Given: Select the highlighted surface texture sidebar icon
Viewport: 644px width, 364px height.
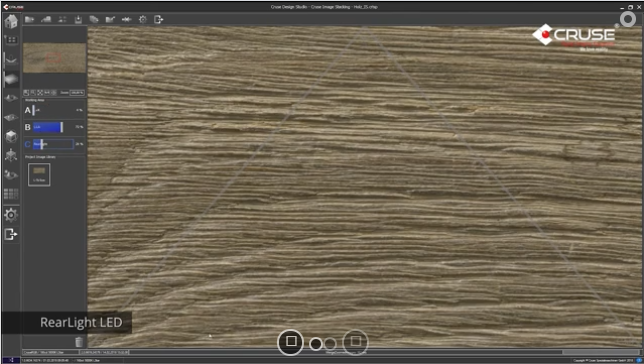Looking at the screenshot, I should point(11,78).
